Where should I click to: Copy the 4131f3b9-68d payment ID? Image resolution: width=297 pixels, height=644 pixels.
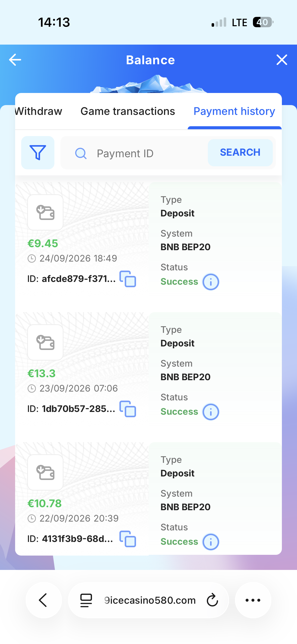128,539
